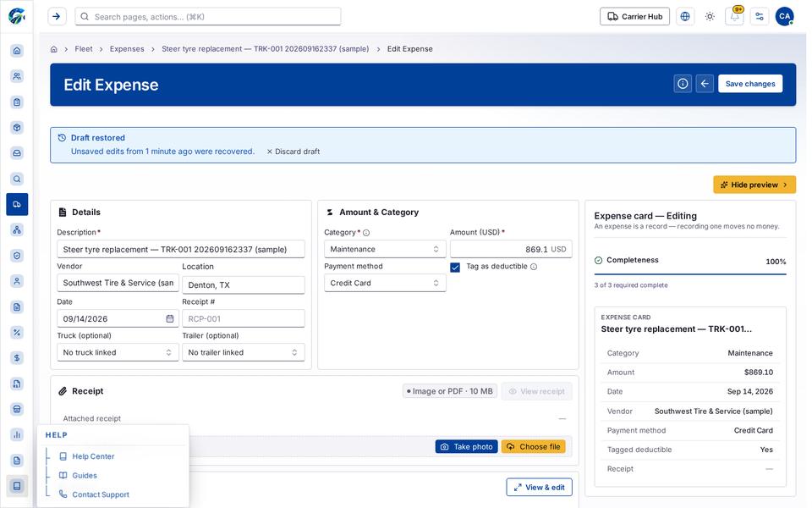Click the magnifier icon in the sidebar
Viewport: 812px width, 508px height.
click(x=17, y=179)
